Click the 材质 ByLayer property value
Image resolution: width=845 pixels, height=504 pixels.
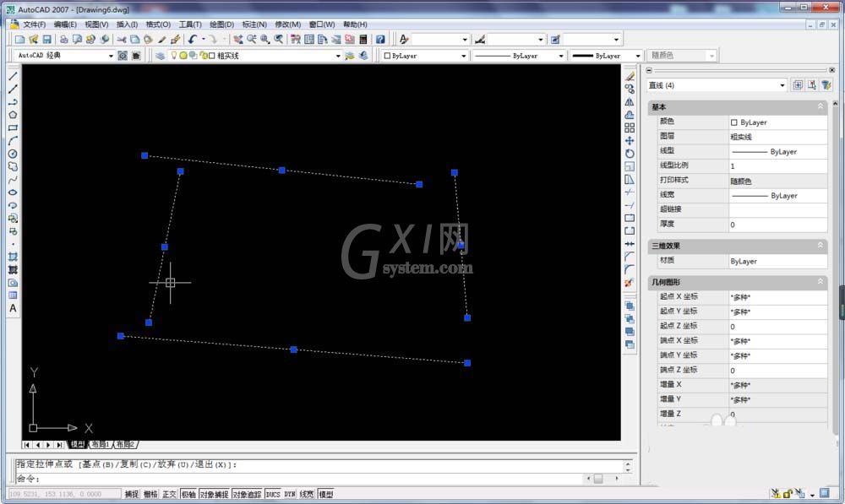point(778,261)
